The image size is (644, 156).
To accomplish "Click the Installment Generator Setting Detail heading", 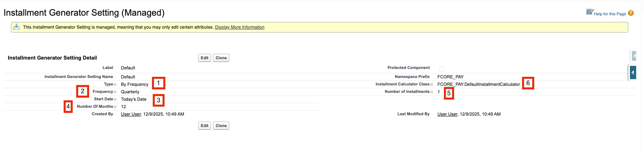I will (x=52, y=58).
